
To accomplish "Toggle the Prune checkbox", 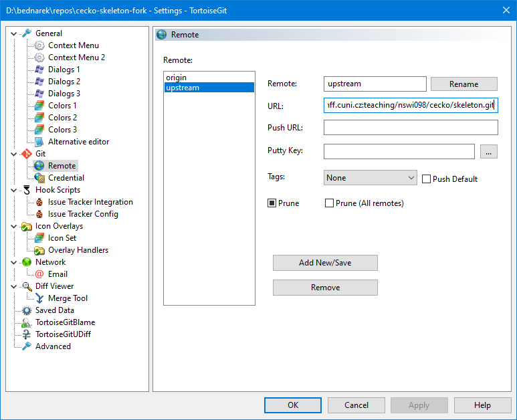I will tap(272, 203).
